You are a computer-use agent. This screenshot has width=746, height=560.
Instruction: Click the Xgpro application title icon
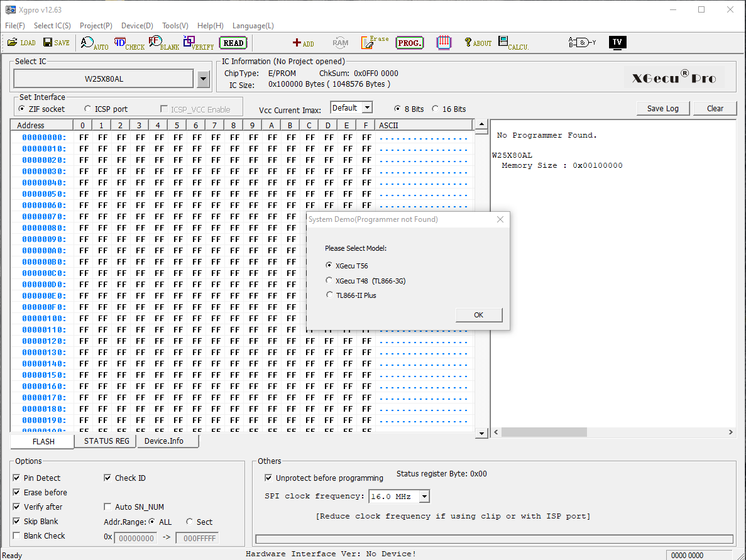[x=11, y=9]
